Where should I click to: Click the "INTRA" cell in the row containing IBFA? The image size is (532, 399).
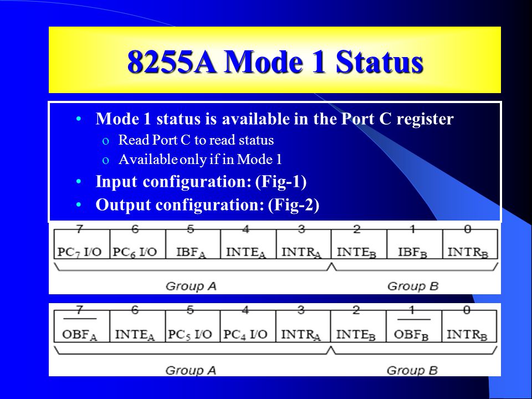click(x=303, y=244)
